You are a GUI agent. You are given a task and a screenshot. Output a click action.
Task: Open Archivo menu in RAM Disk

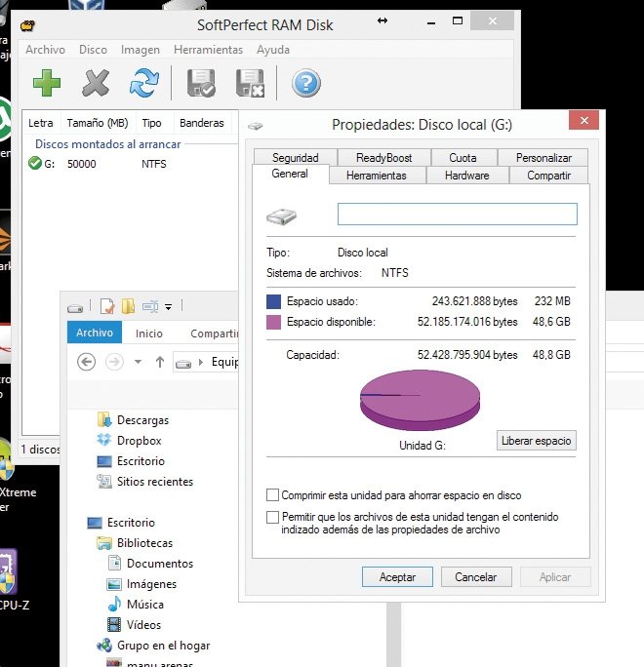pos(45,50)
